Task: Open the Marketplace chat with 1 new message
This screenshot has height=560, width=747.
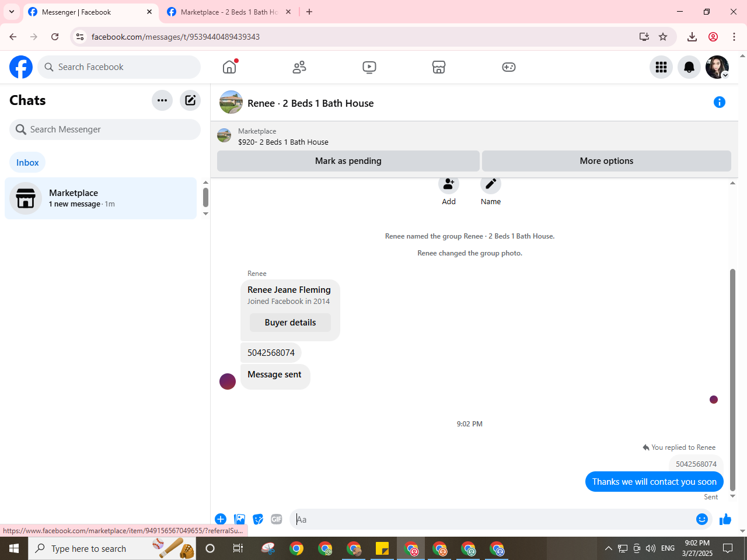Action: [101, 198]
